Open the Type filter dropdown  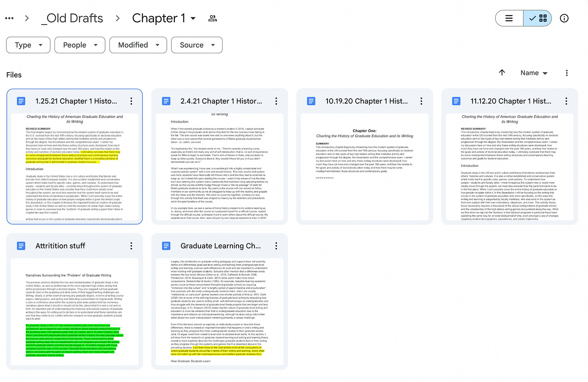coord(28,45)
